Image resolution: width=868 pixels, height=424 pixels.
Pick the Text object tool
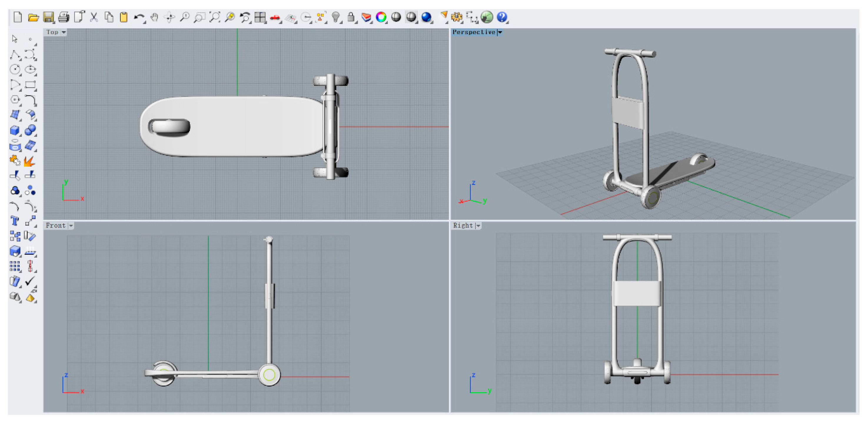coord(14,221)
